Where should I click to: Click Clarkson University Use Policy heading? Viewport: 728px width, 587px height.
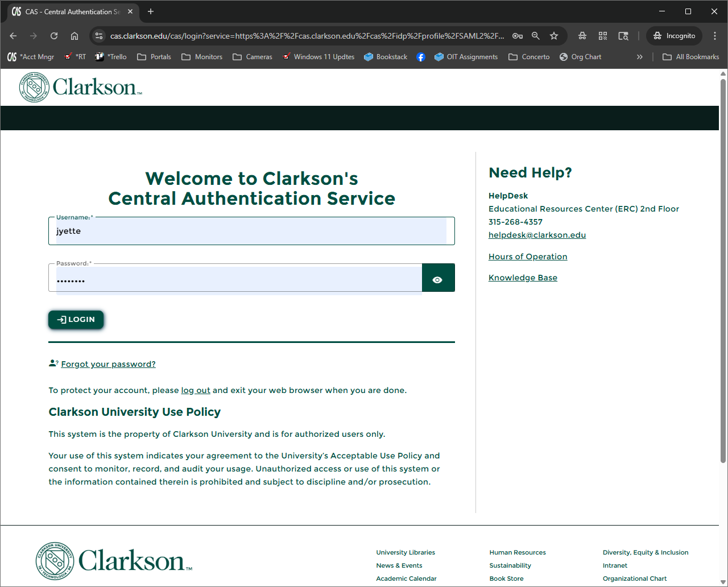(x=135, y=412)
